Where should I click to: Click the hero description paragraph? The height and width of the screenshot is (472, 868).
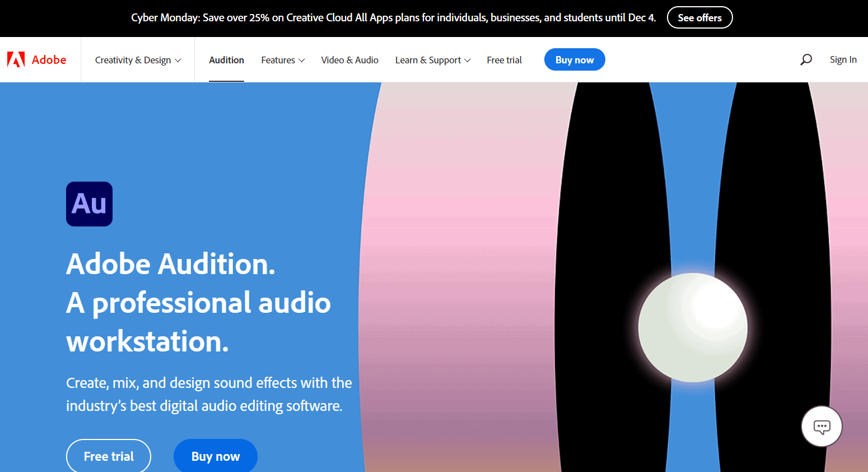(209, 394)
